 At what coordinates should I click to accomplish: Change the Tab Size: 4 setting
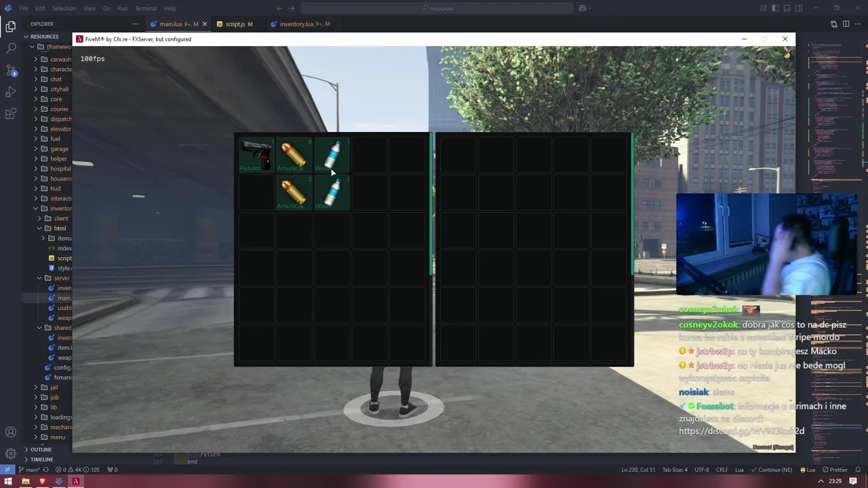click(675, 470)
